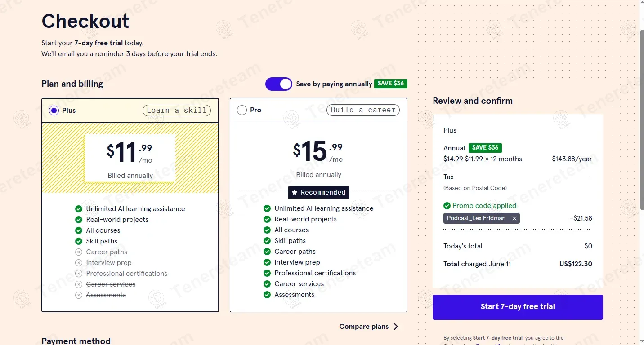Select the Plus plan radio button
644x345 pixels.
tap(54, 111)
